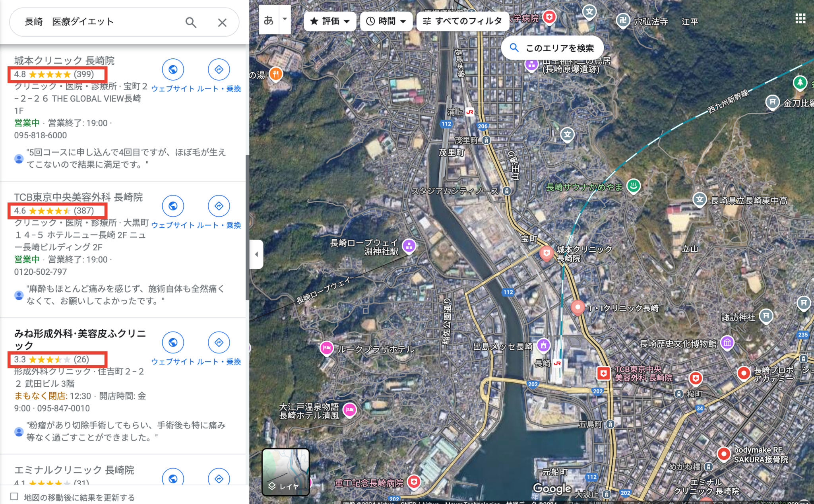
Task: Toggle 地図の移動後に結果を更新する checkbox
Action: coord(14,496)
